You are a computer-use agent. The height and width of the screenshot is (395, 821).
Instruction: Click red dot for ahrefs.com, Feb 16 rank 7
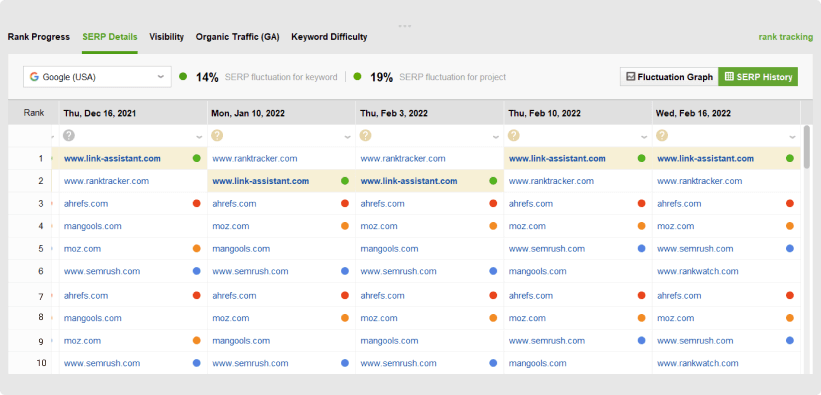click(x=790, y=295)
